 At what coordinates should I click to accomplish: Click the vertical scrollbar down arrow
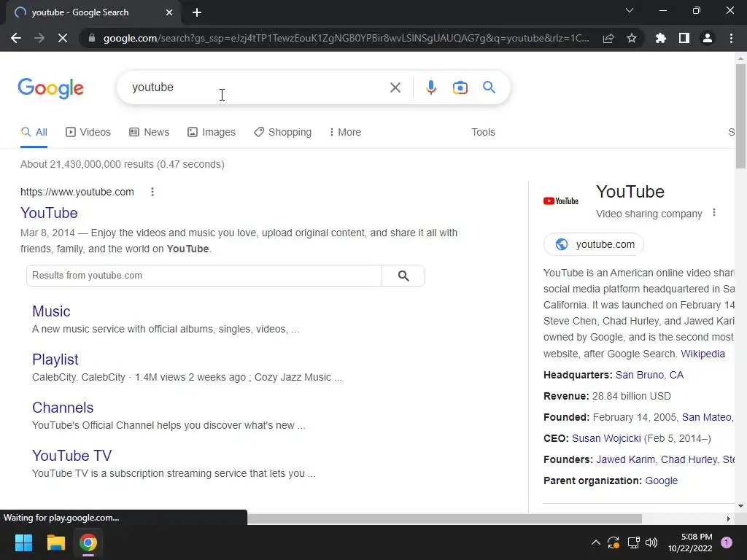point(740,506)
